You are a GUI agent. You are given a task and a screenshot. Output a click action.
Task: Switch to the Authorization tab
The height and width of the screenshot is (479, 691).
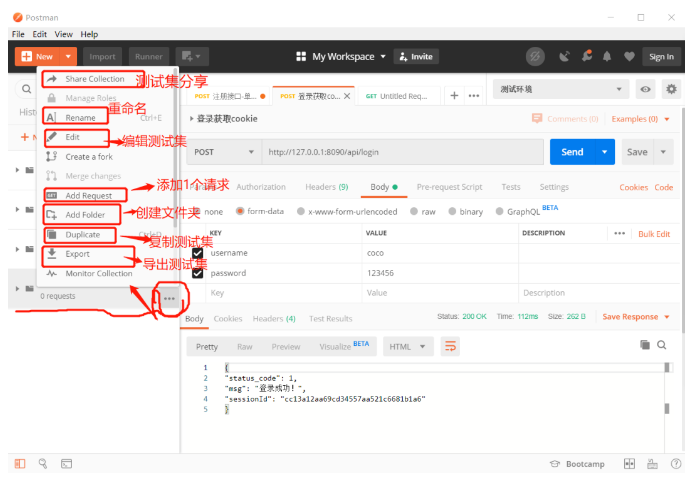click(261, 187)
